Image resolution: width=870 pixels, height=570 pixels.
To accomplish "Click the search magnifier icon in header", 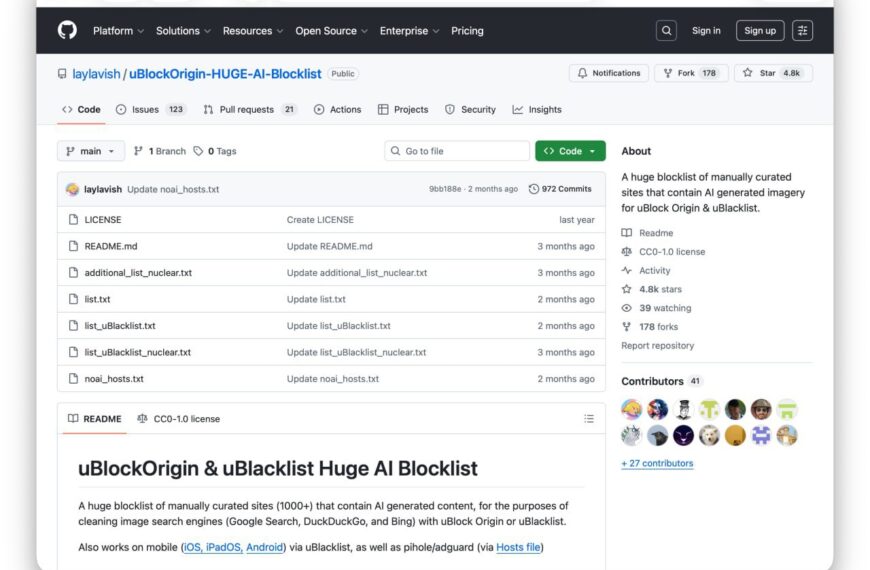I will pos(666,31).
